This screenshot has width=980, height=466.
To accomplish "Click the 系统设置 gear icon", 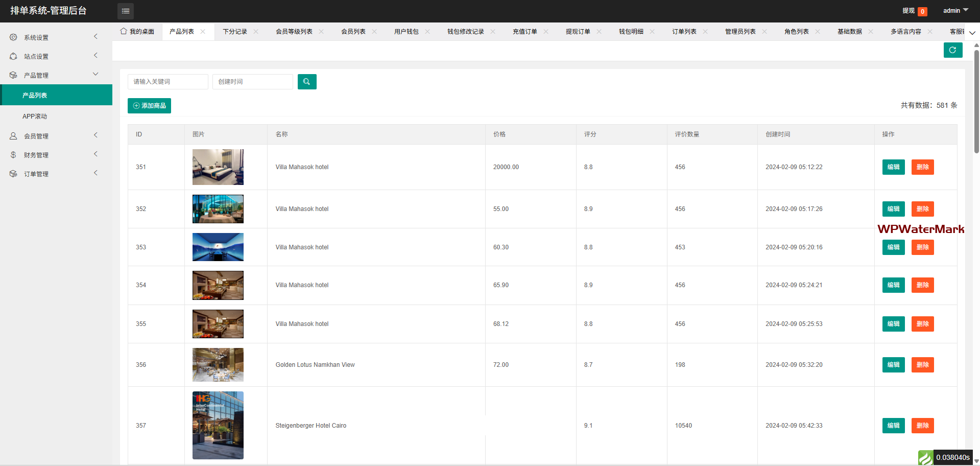I will click(x=13, y=37).
